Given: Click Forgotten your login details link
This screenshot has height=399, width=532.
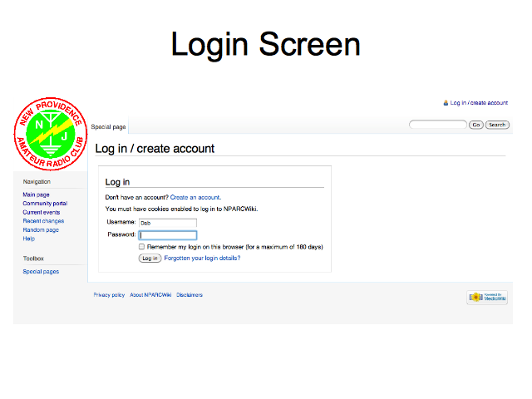Looking at the screenshot, I should (202, 259).
